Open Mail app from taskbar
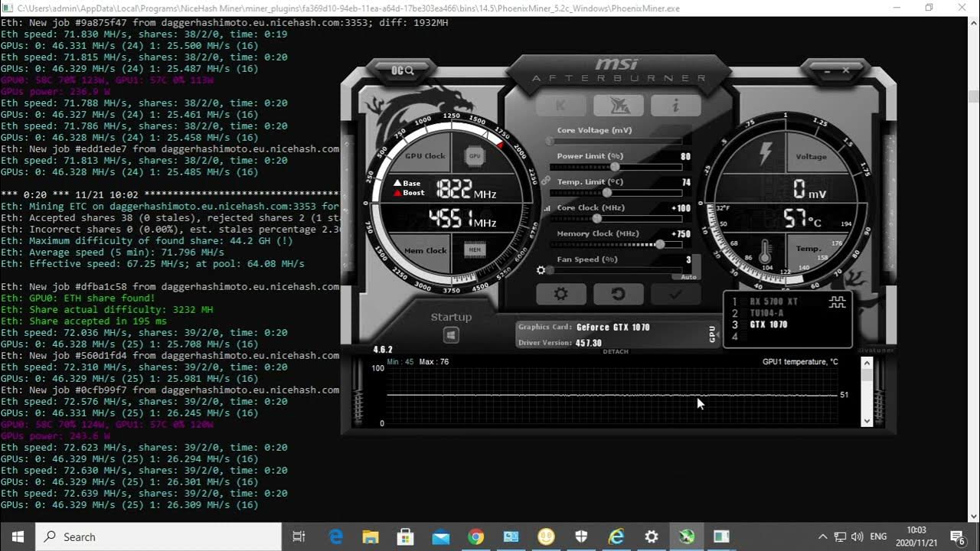980x551 pixels. [441, 537]
